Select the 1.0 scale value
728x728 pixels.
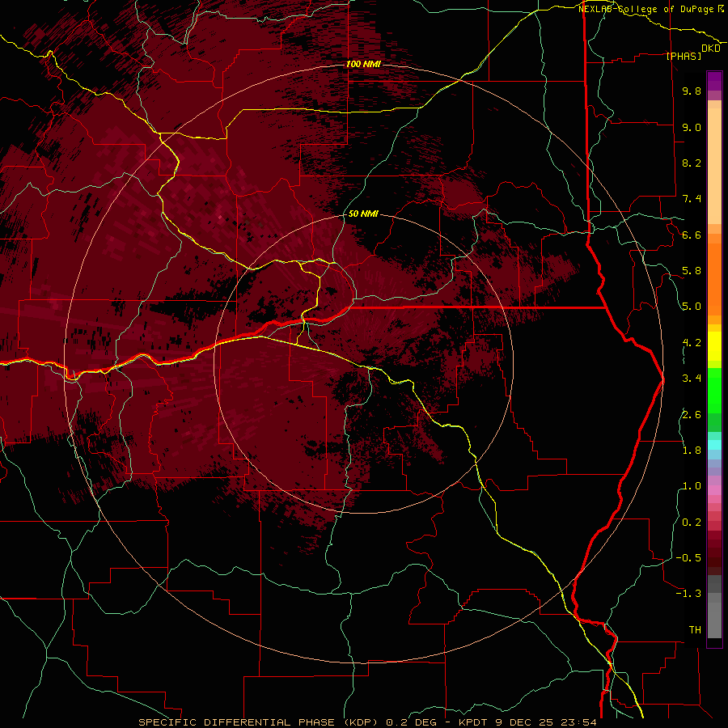(x=692, y=486)
